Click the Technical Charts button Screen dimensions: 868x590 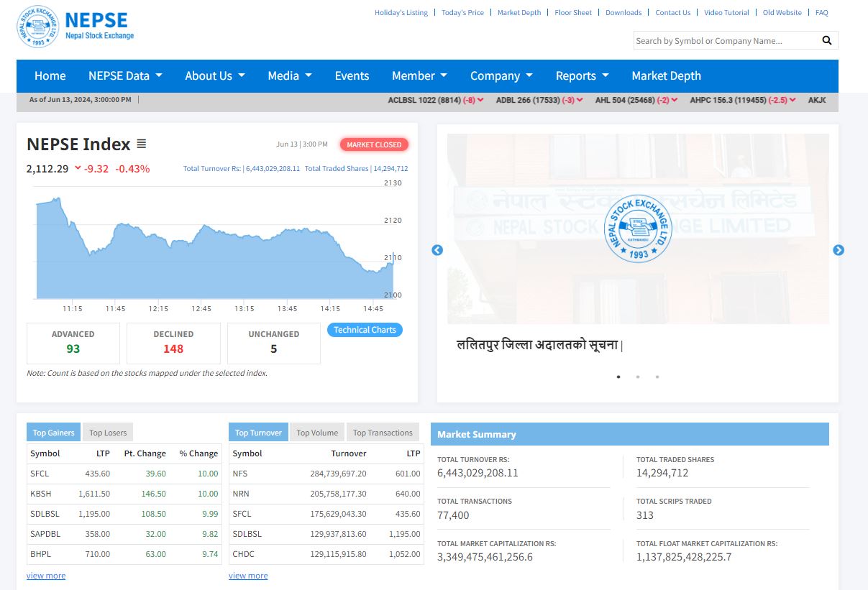(x=365, y=330)
